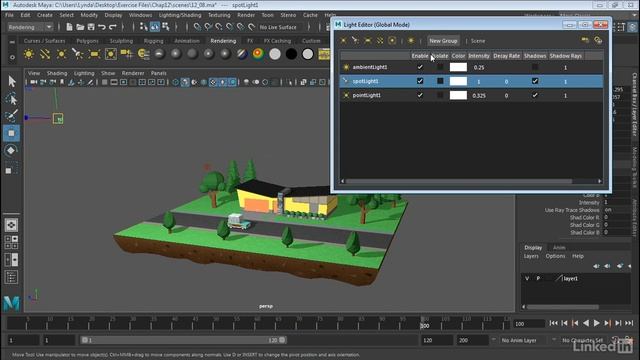This screenshot has width=640, height=360.
Task: Select the arrow Select tool
Action: pos(11,81)
